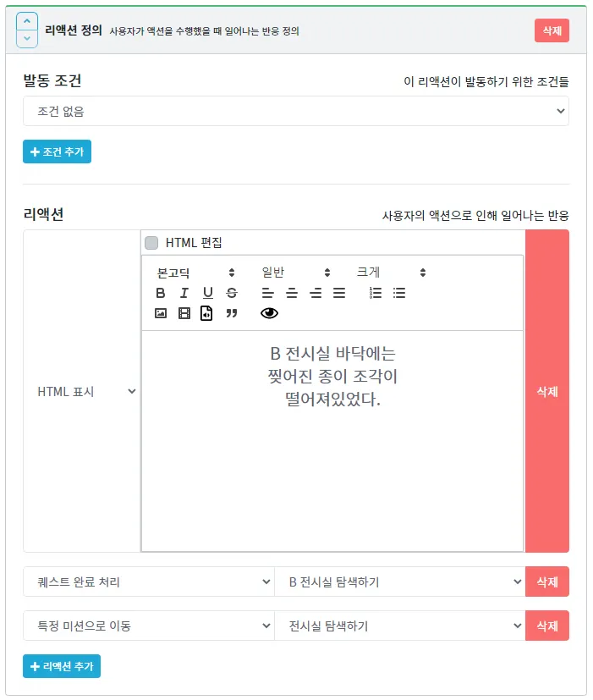Toggle strikethrough text formatting
This screenshot has height=700, width=593.
(232, 293)
